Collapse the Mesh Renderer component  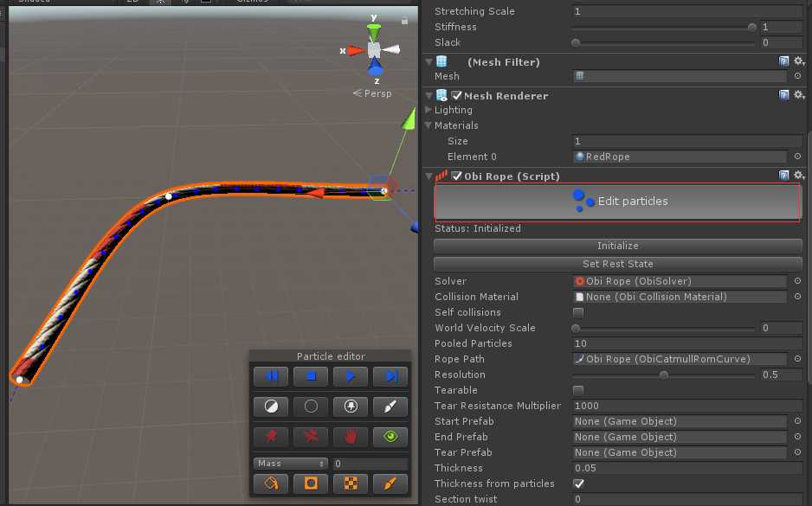point(429,96)
